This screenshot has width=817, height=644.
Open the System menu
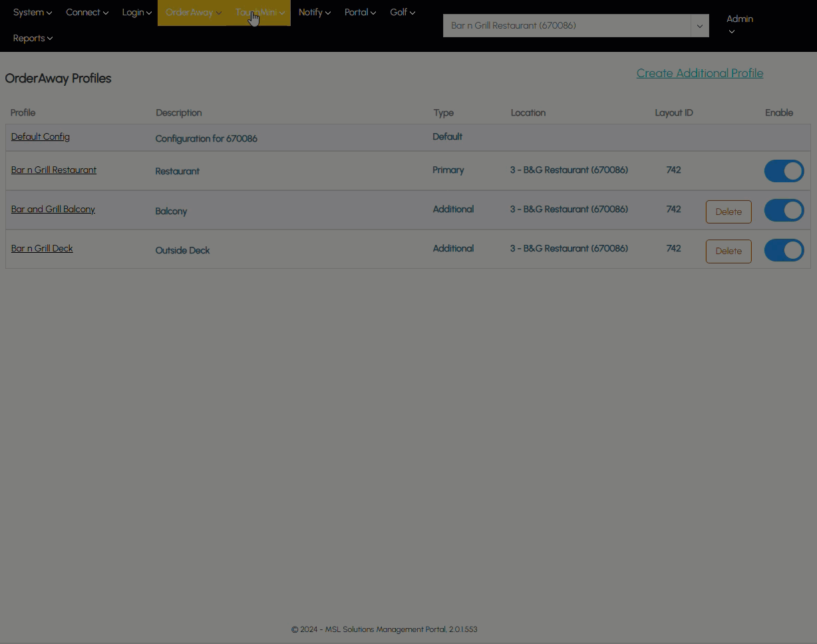[x=32, y=13]
